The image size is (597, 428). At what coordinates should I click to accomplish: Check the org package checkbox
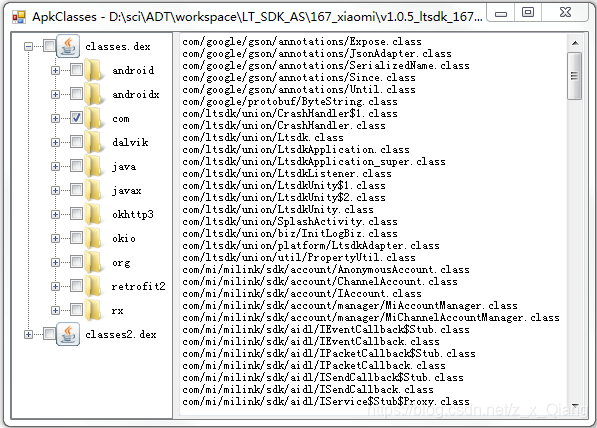pyautogui.click(x=77, y=262)
